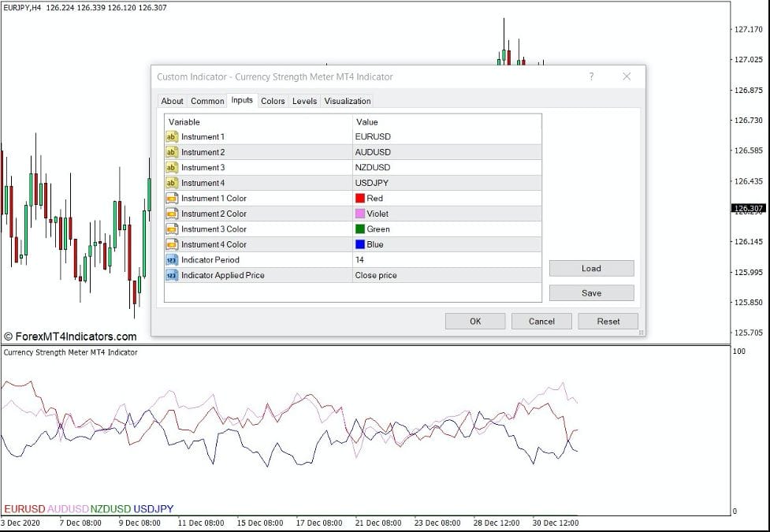Click the paint icon for Instrument 4 Color
This screenshot has width=770, height=532.
click(x=173, y=244)
